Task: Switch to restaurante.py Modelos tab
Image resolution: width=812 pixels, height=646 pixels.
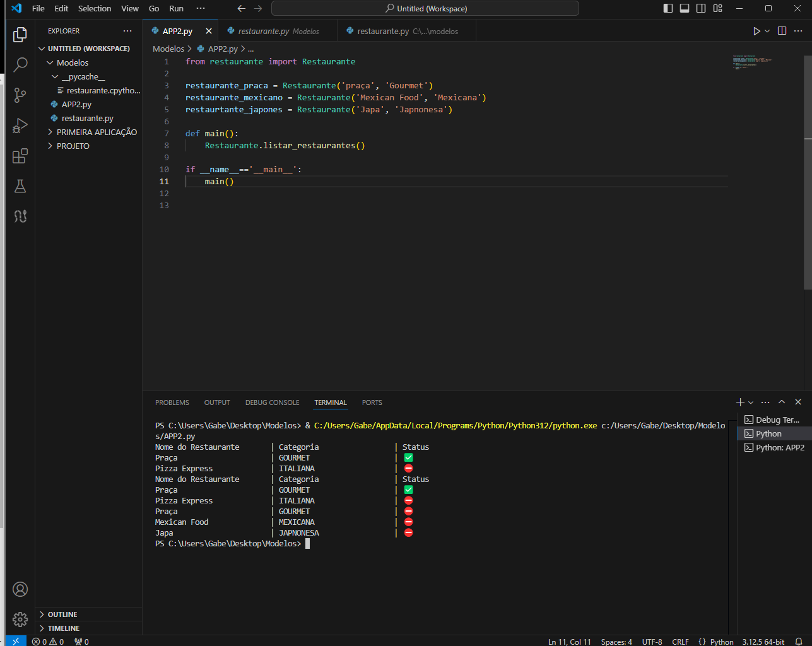Action: [278, 31]
